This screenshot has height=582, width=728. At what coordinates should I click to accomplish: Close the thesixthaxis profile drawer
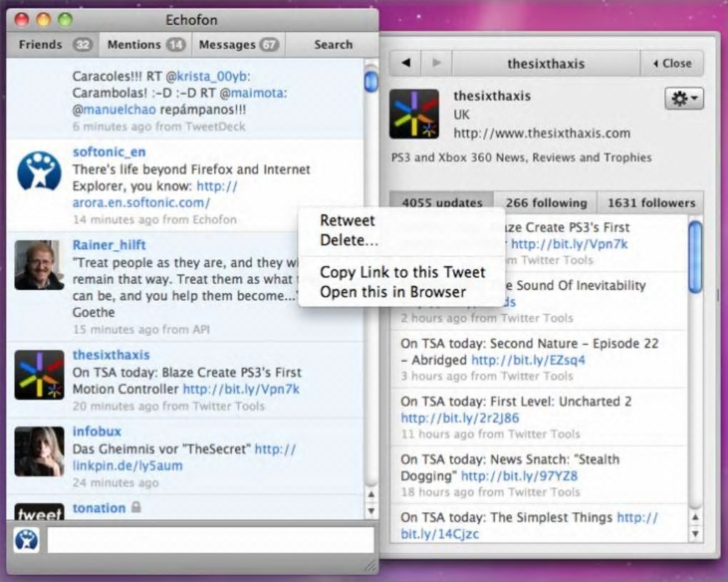(x=672, y=63)
